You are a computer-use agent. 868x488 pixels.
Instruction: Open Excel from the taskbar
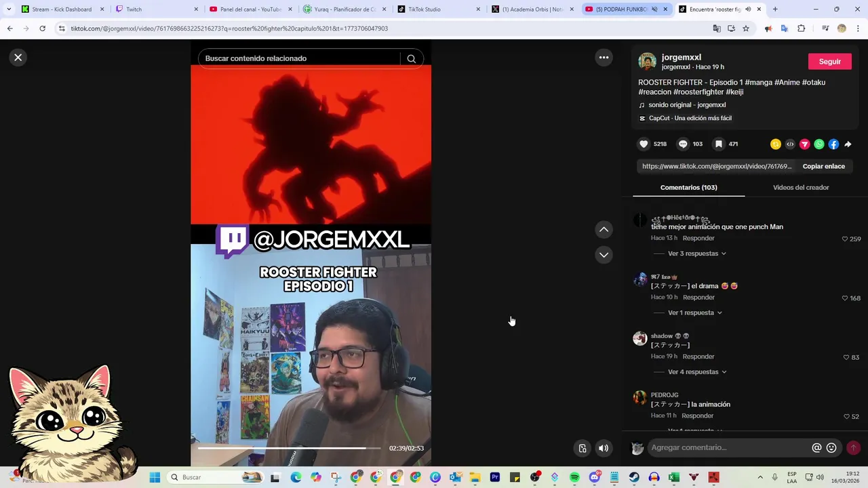pos(673,477)
